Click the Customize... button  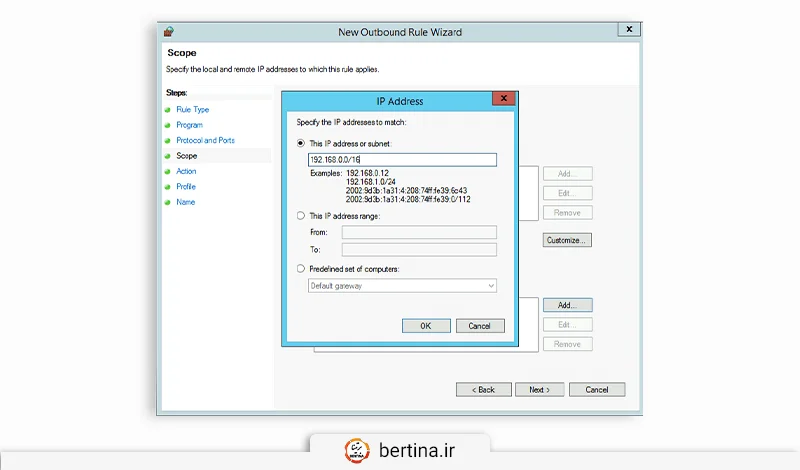pyautogui.click(x=568, y=240)
